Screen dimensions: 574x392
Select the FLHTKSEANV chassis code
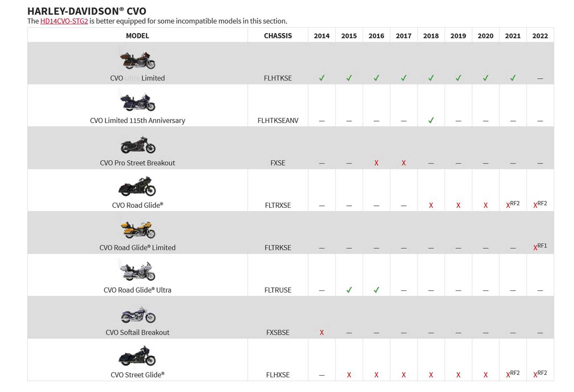278,120
